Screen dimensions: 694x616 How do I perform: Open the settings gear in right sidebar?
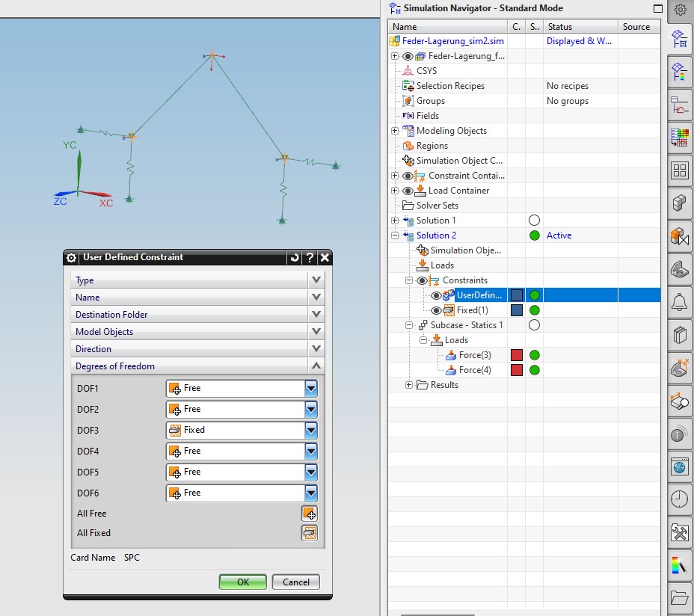[680, 10]
